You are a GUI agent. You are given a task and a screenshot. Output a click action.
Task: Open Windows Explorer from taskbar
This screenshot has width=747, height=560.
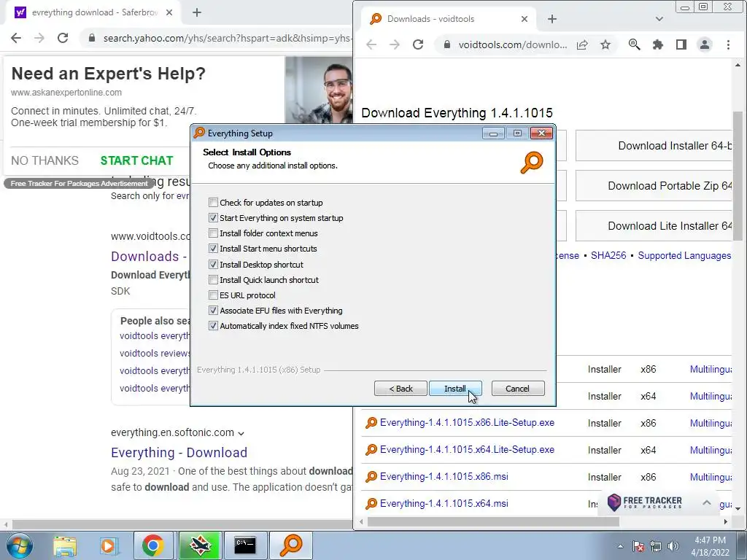tap(65, 545)
